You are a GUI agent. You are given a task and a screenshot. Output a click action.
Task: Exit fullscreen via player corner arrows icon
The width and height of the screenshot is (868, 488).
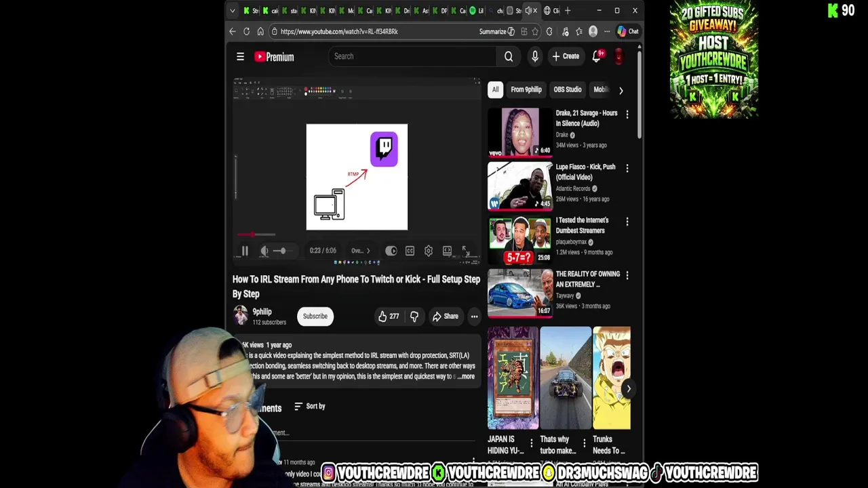(466, 251)
